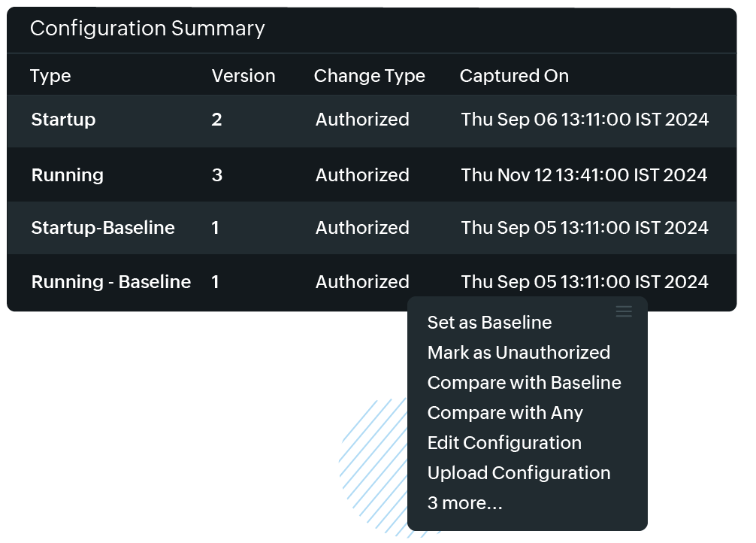Screen dimensions: 756x543
Task: Click the Change Type column header
Action: tap(369, 75)
